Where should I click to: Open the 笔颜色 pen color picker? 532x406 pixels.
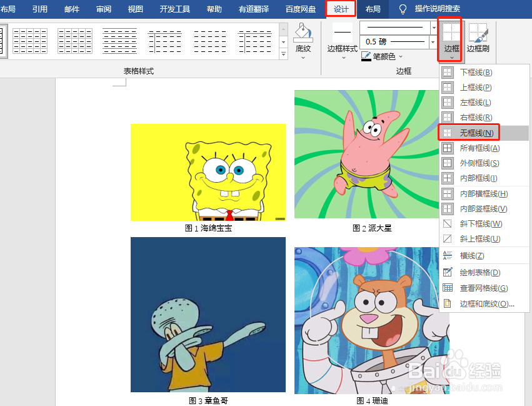click(x=382, y=56)
